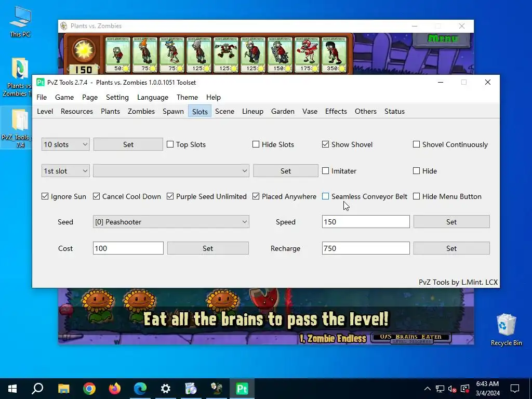The image size is (532, 399).
Task: Open the File menu
Action: [42, 97]
